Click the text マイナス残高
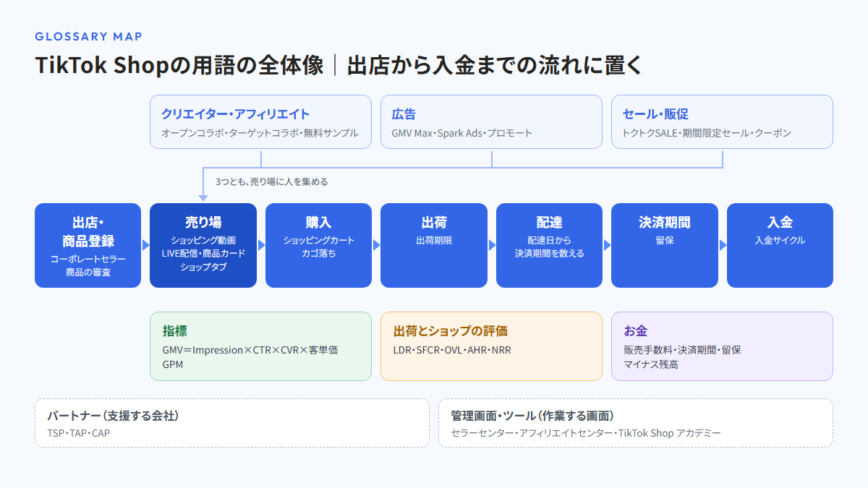This screenshot has width=868, height=488. click(x=651, y=364)
